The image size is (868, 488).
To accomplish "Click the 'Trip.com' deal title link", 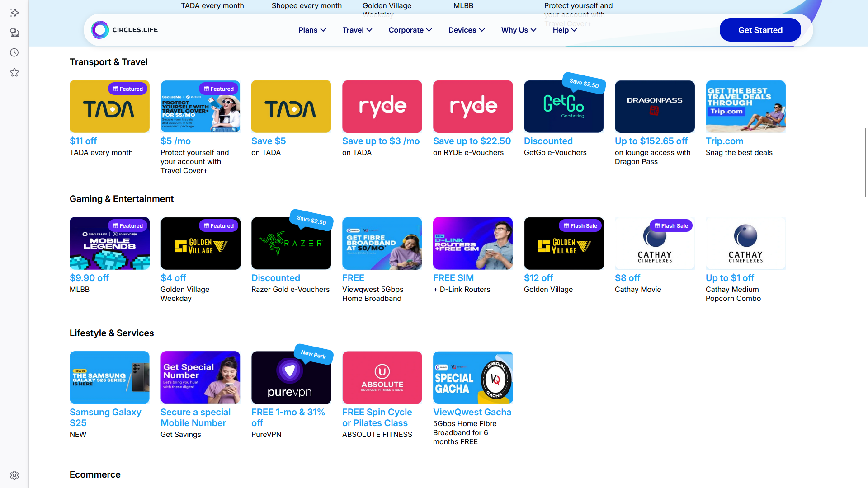I will [724, 141].
